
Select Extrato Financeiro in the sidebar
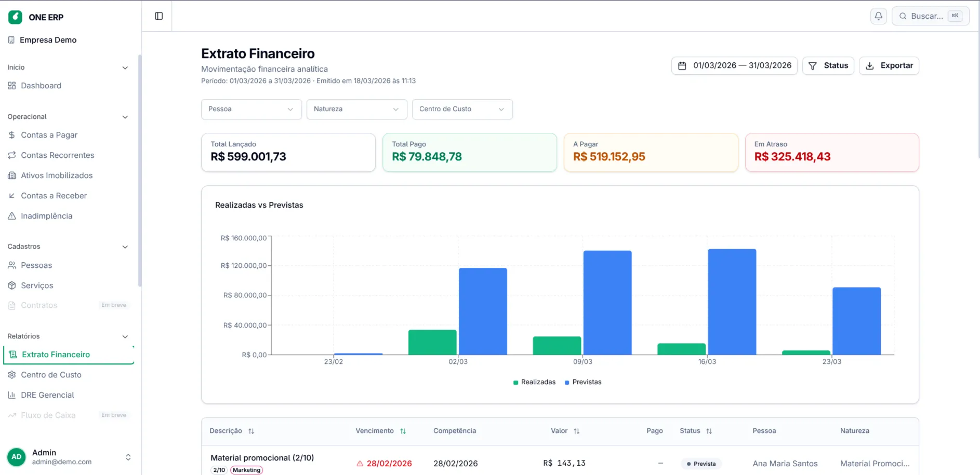pyautogui.click(x=56, y=354)
